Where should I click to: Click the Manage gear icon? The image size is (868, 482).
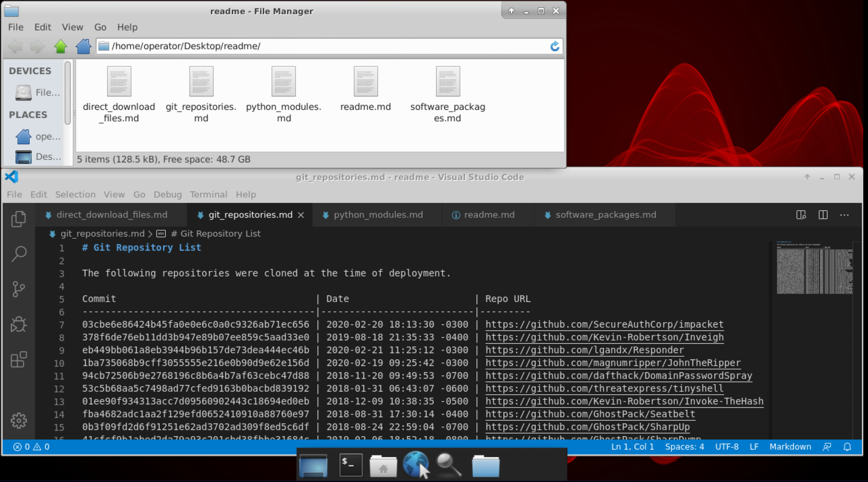pyautogui.click(x=19, y=420)
